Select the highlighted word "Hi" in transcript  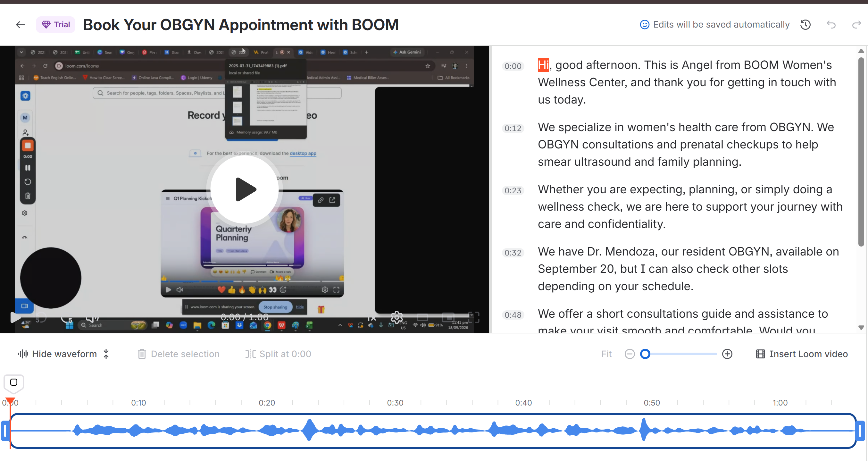click(543, 65)
